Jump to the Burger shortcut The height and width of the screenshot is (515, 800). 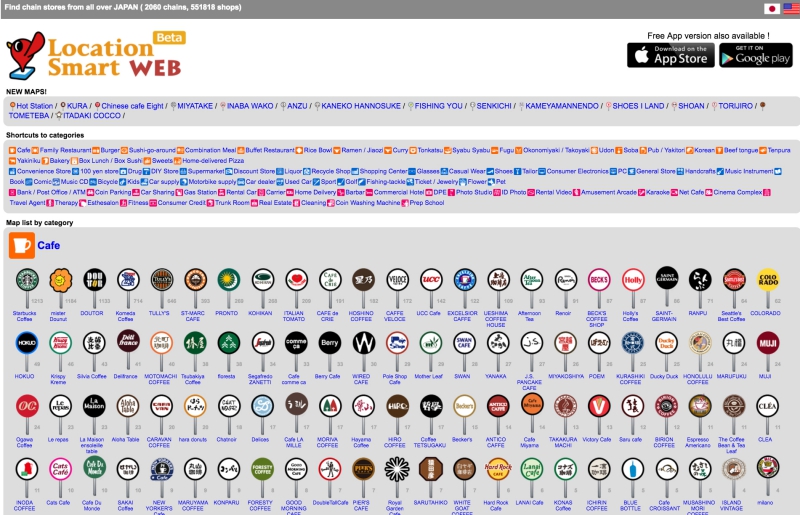point(110,150)
